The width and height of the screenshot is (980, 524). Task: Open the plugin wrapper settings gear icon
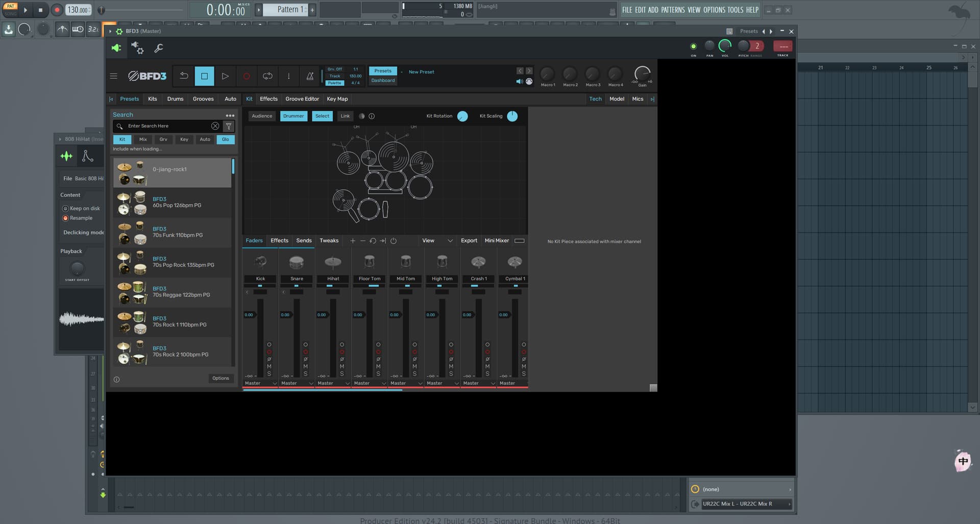tap(137, 48)
